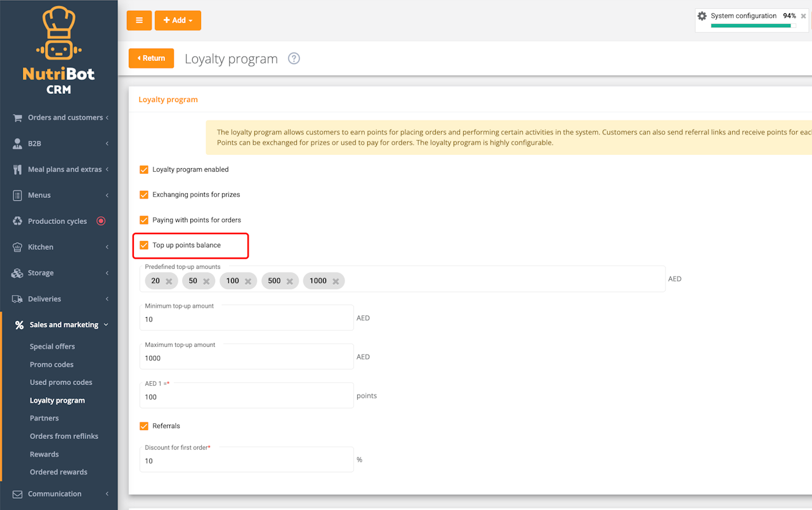Remove the 1000 top-up amount chip
The width and height of the screenshot is (812, 510).
click(x=336, y=281)
